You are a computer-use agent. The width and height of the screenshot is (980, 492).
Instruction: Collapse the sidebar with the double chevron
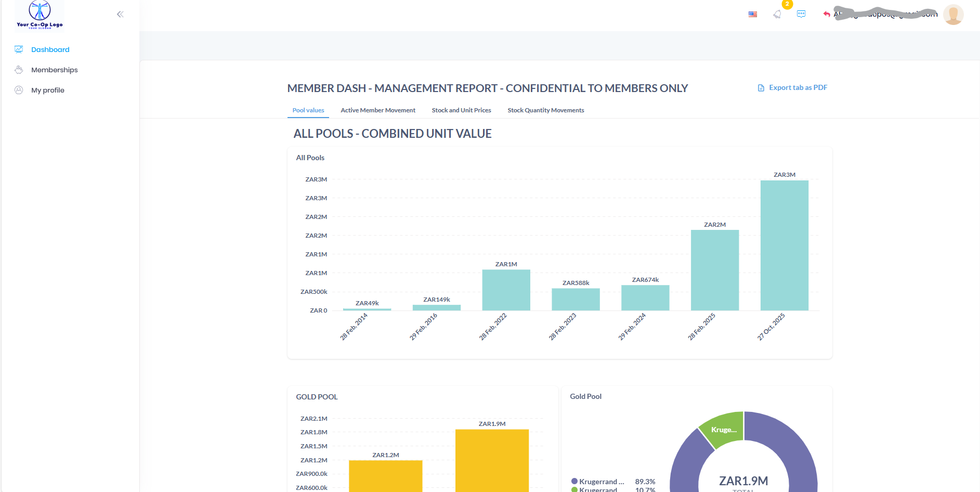(120, 14)
